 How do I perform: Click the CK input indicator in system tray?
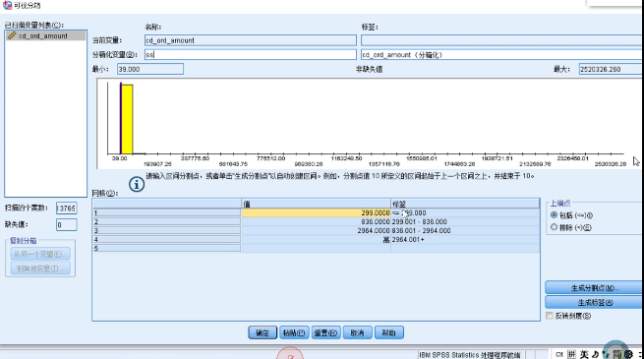pos(559,354)
